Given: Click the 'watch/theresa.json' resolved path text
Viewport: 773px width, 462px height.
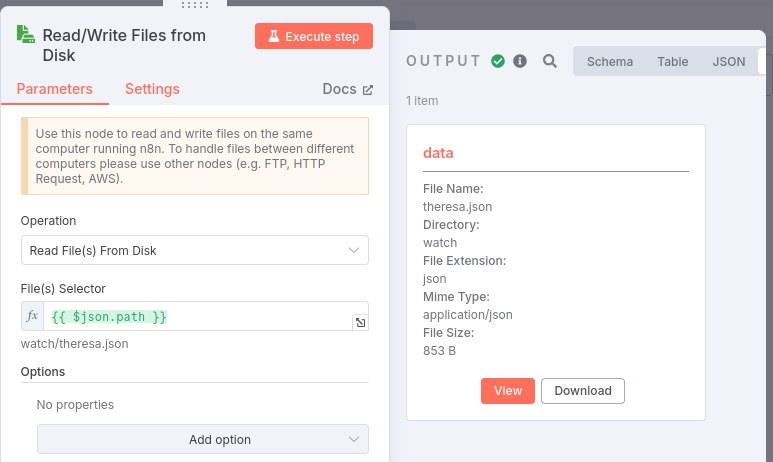Looking at the screenshot, I should [x=74, y=344].
